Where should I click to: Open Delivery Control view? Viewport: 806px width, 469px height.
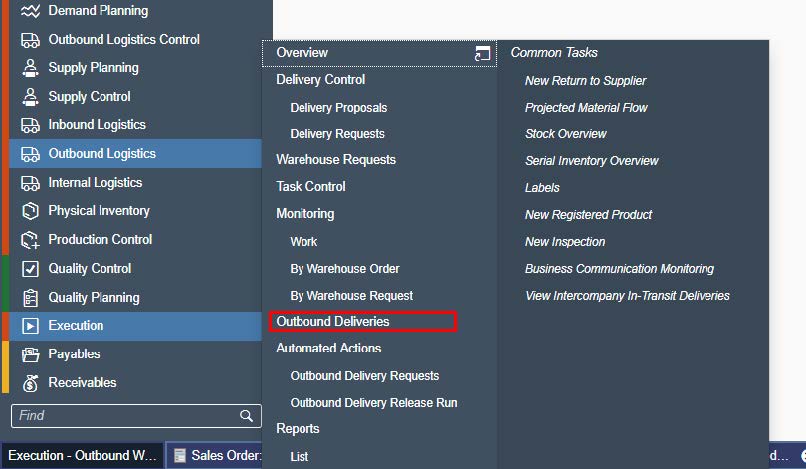coord(321,80)
